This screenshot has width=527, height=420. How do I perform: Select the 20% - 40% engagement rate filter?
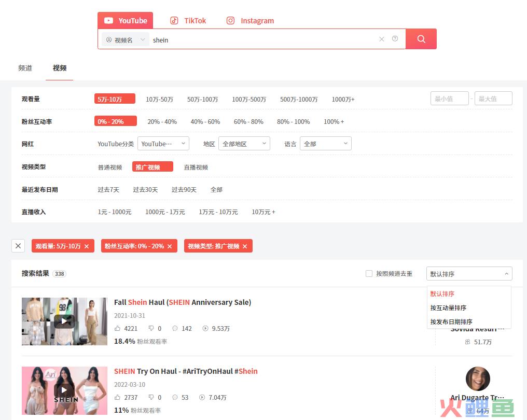click(x=162, y=122)
